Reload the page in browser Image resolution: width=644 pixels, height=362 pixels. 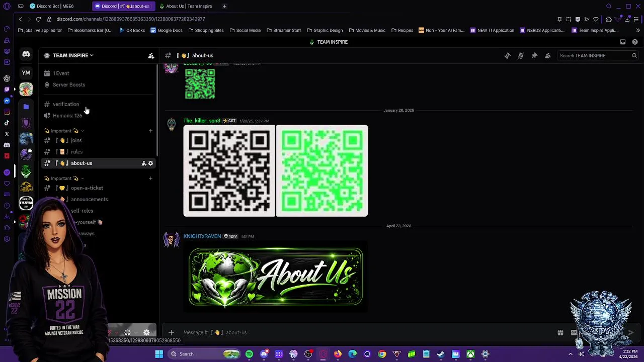click(38, 19)
